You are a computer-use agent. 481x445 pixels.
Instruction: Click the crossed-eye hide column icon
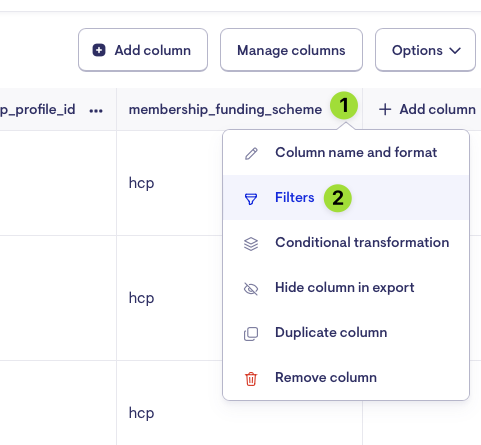click(x=251, y=289)
